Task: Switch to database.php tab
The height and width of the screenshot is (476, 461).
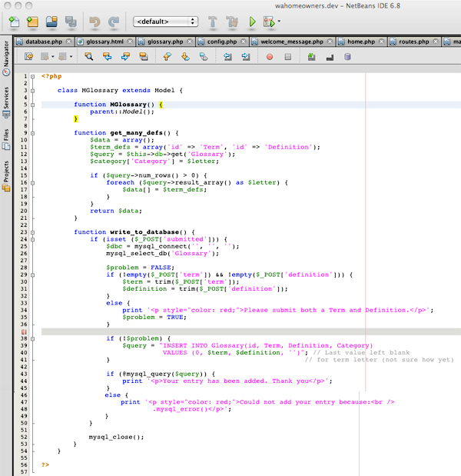Action: (x=44, y=42)
